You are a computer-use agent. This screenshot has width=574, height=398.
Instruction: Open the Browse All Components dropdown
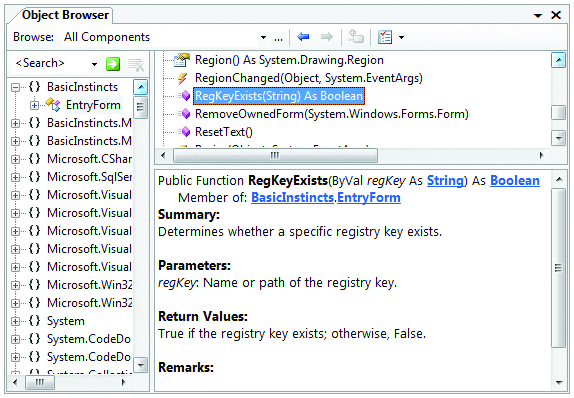point(263,37)
